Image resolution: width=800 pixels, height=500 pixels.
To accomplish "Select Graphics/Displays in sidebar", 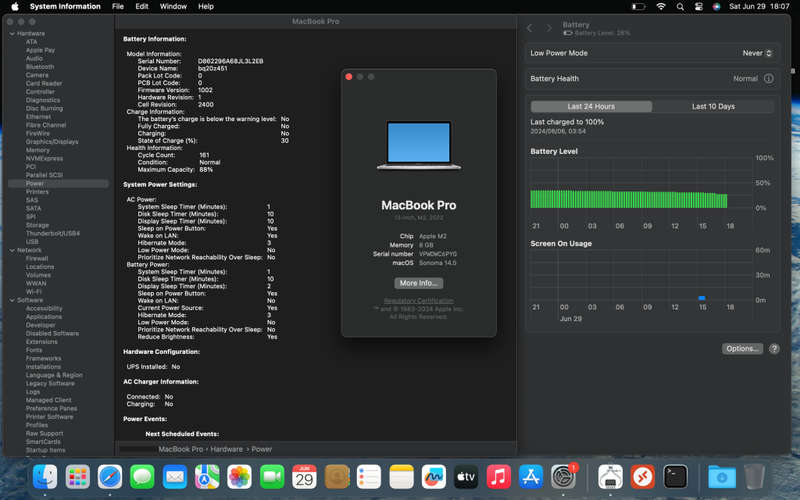I will click(x=52, y=142).
